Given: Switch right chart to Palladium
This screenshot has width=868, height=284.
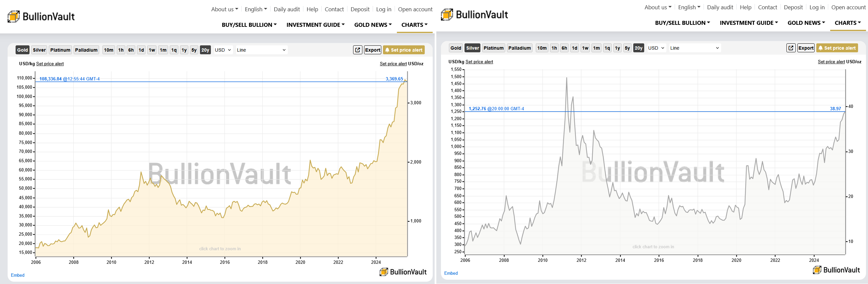Looking at the screenshot, I should [x=520, y=48].
